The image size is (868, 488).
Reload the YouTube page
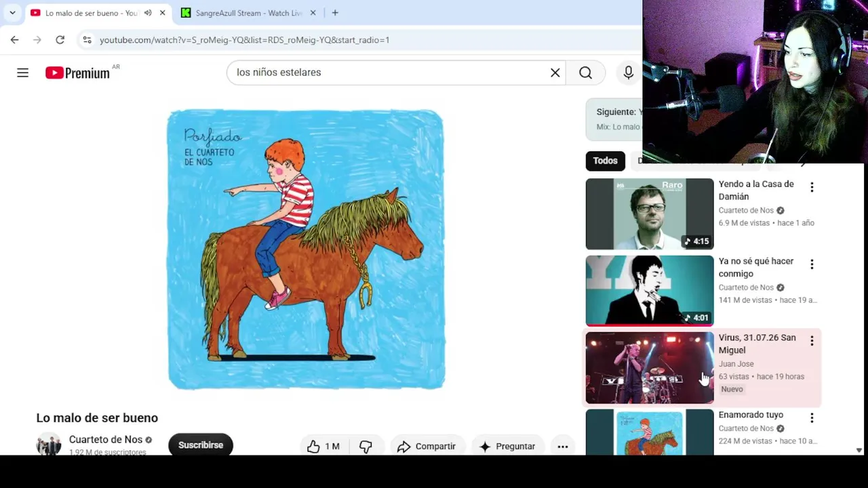(x=60, y=40)
